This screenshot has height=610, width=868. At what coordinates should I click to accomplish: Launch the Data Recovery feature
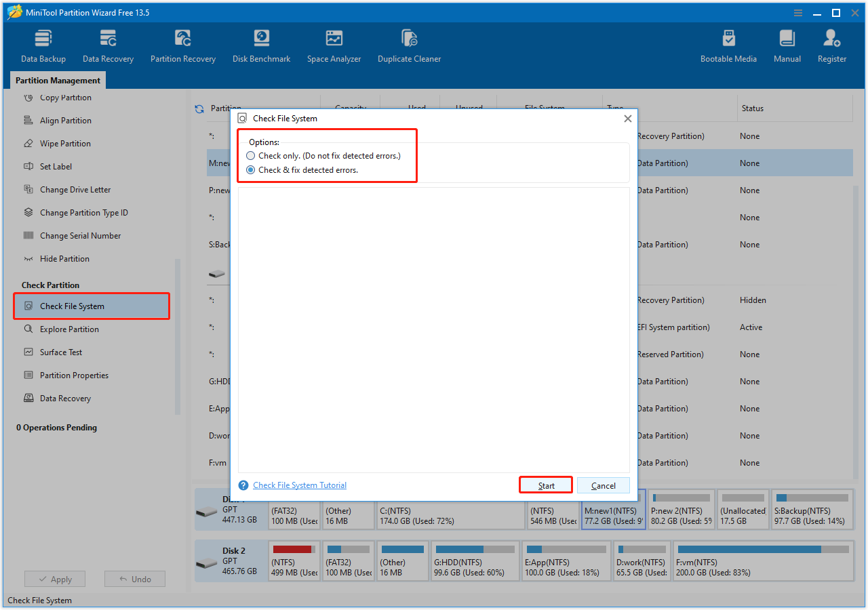(x=108, y=44)
